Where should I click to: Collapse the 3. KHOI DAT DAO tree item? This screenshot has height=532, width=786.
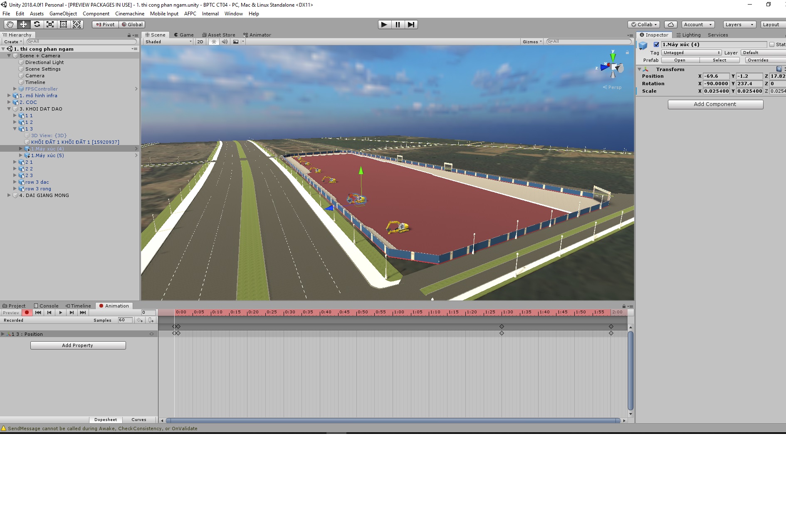[9, 109]
